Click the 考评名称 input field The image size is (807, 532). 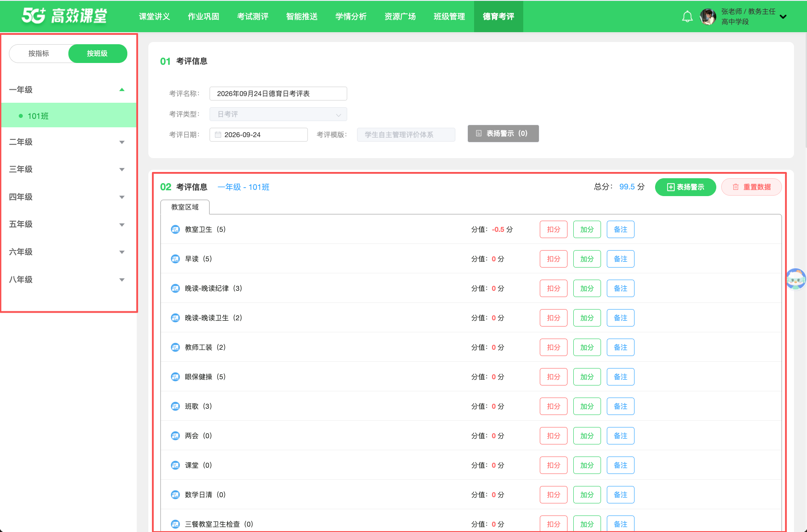coord(278,94)
